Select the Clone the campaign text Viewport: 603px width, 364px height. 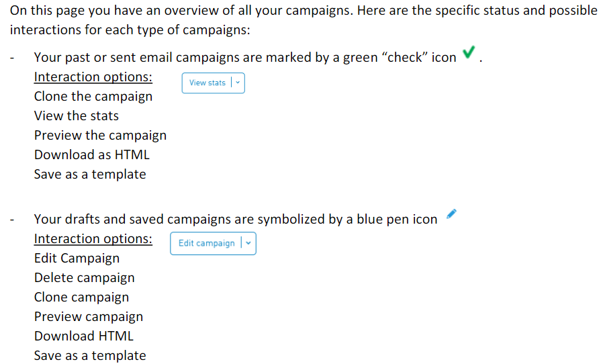click(93, 96)
